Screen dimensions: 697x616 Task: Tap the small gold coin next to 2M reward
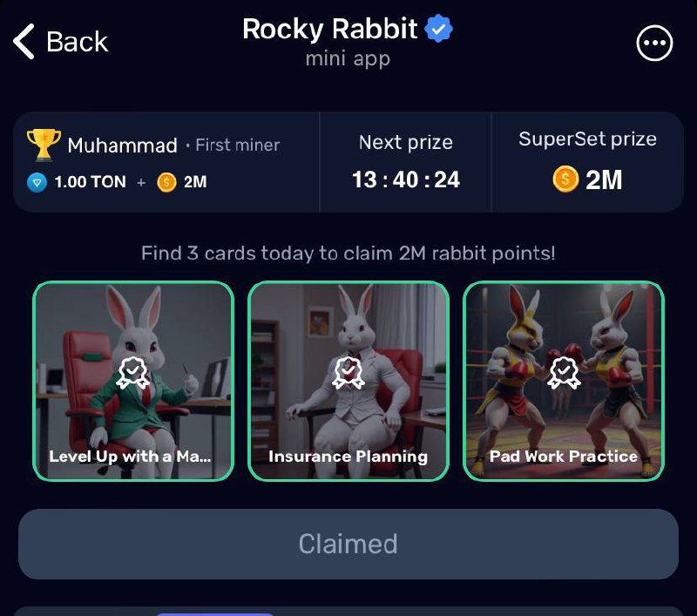[166, 182]
